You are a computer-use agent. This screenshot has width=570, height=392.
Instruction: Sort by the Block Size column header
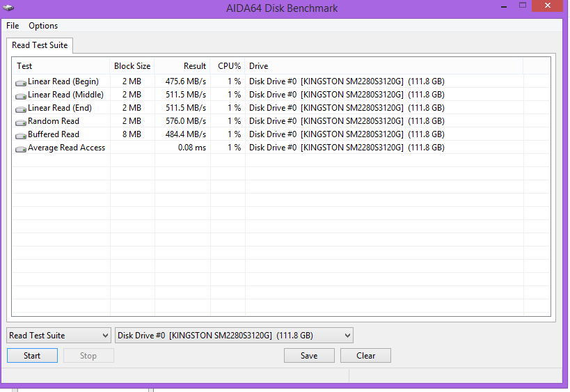click(x=132, y=66)
